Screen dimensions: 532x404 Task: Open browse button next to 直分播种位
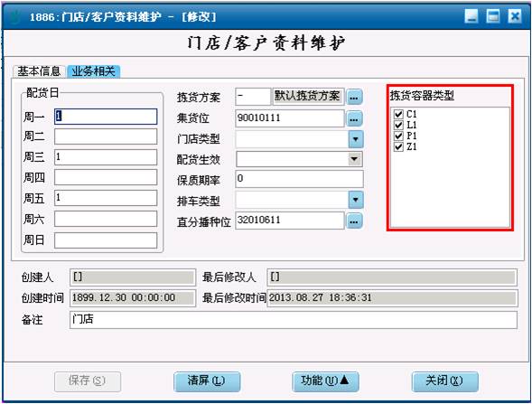(355, 221)
